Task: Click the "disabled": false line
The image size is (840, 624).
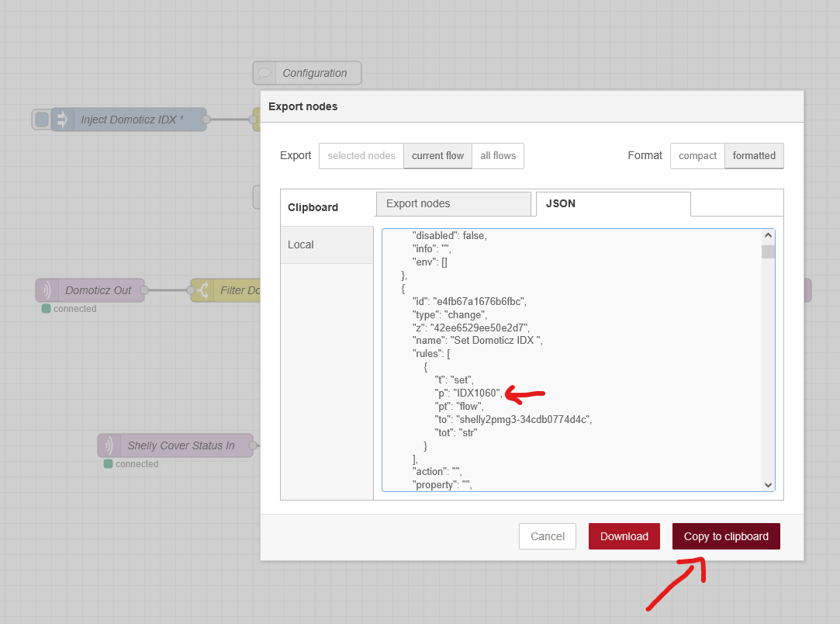Action: 449,235
